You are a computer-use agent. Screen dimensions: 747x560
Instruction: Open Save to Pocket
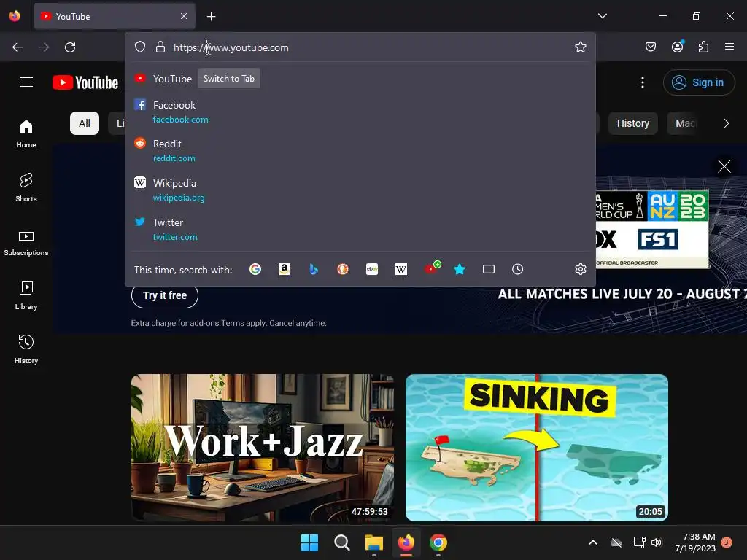651,47
